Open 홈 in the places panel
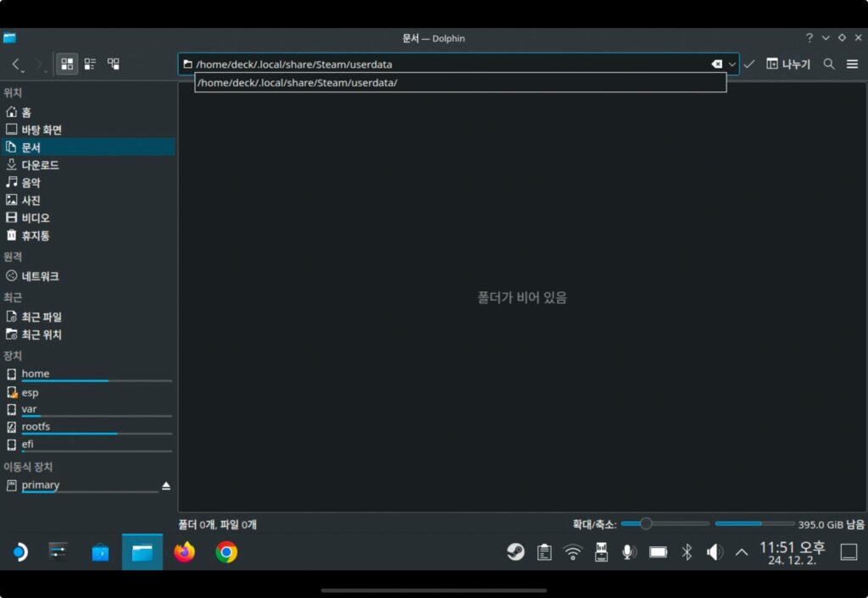Screen dimensions: 868x598 [x=88, y=113]
